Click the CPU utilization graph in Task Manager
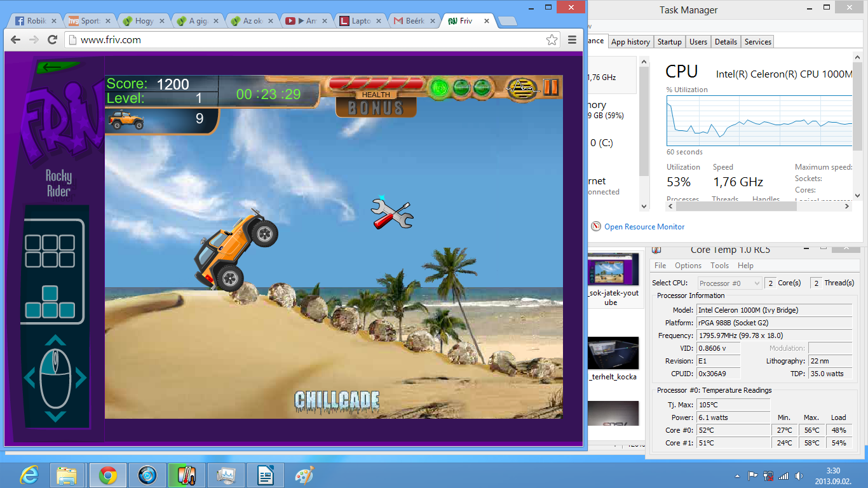The height and width of the screenshot is (488, 868). 759,121
